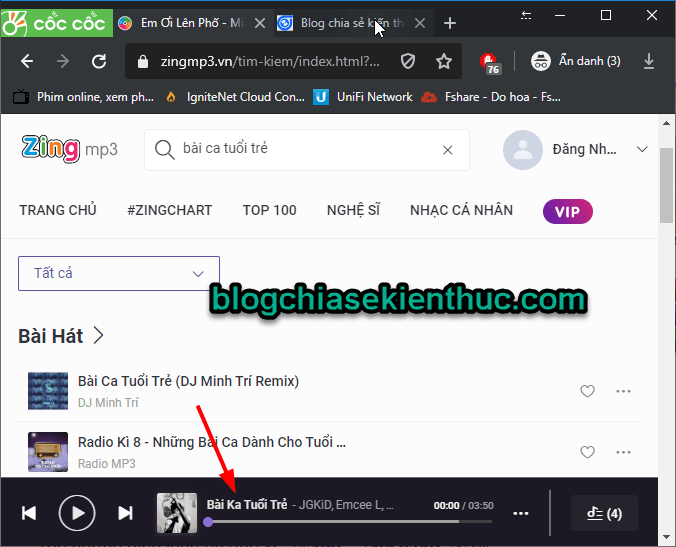The image size is (676, 547).
Task: Click the DJ Minh Trí Remix album thumbnail
Action: (x=48, y=391)
